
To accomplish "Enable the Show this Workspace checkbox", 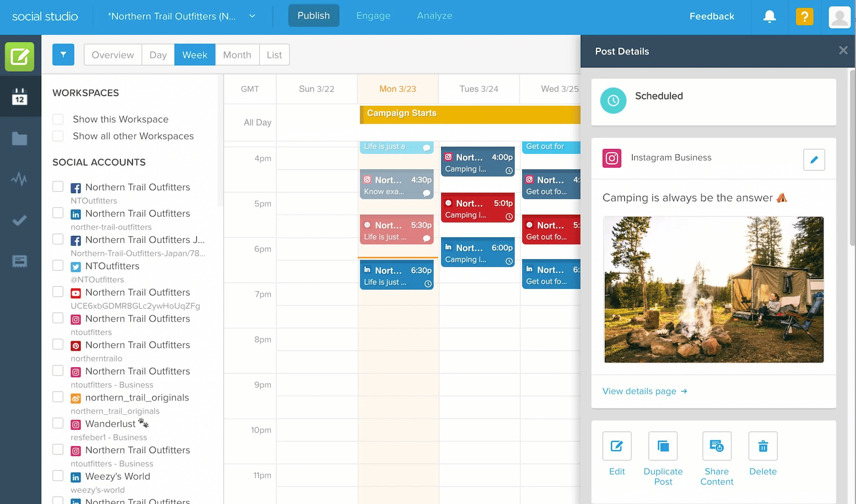I will click(58, 119).
